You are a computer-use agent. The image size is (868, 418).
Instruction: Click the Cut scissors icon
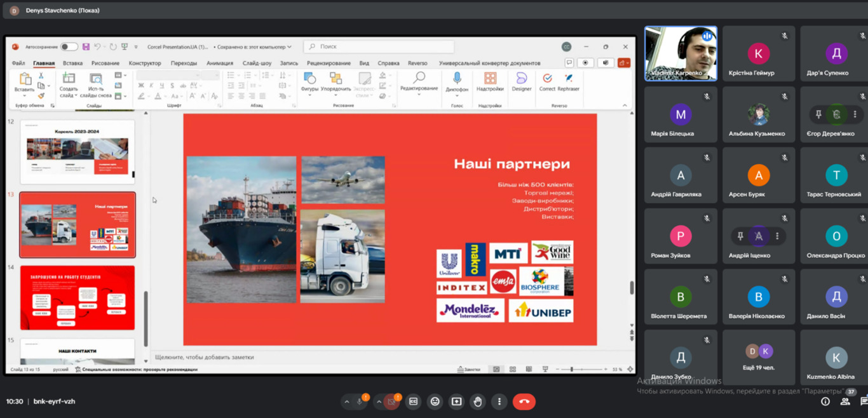click(41, 76)
